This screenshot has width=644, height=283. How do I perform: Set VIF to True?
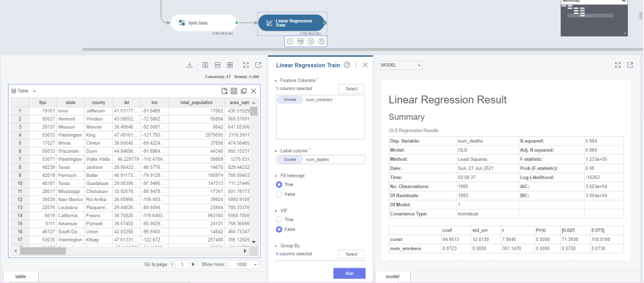(x=279, y=220)
